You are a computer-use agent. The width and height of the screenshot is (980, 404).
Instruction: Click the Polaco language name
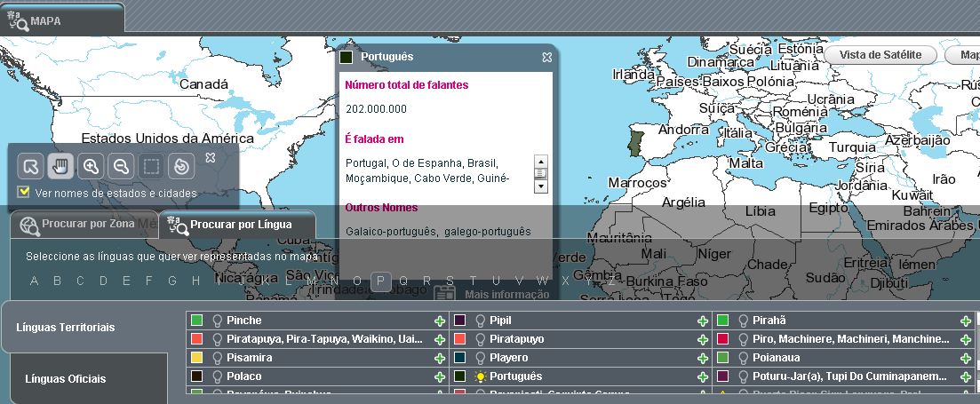(244, 376)
